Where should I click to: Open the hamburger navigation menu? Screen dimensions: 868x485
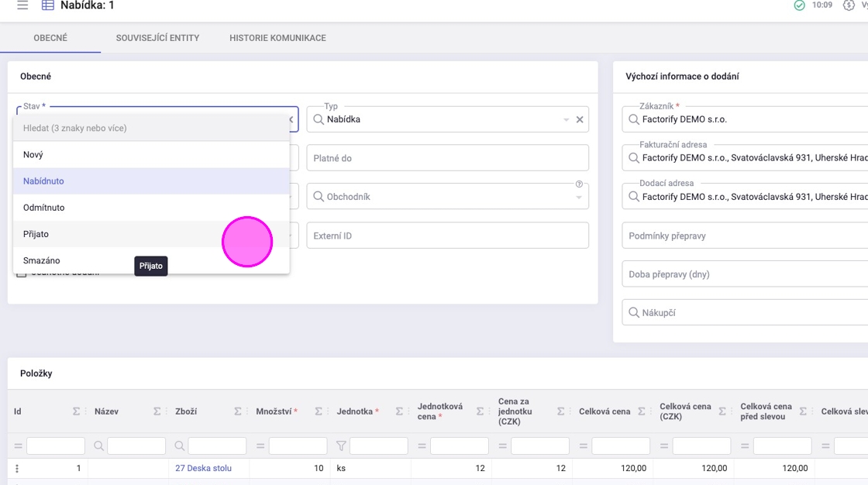pos(22,5)
